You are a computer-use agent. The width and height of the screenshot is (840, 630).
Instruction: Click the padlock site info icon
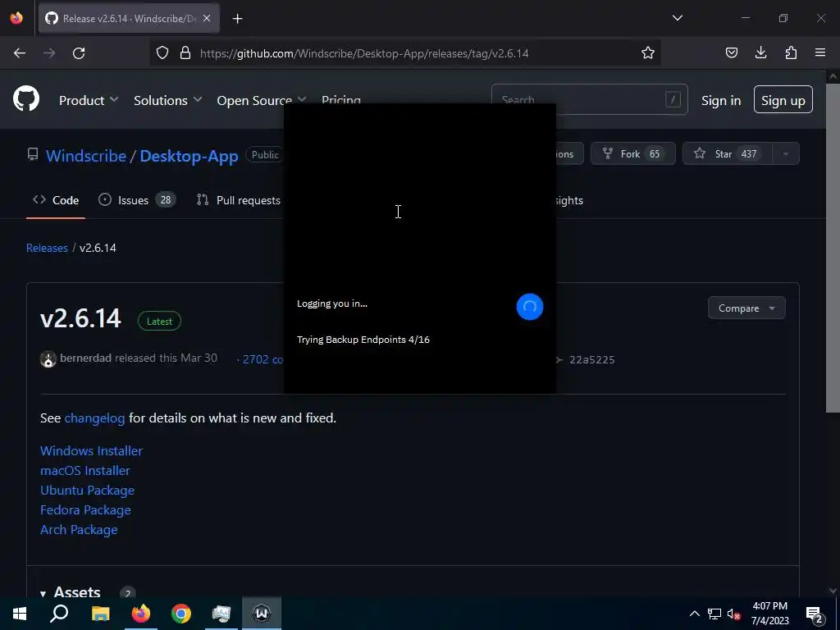pyautogui.click(x=185, y=52)
